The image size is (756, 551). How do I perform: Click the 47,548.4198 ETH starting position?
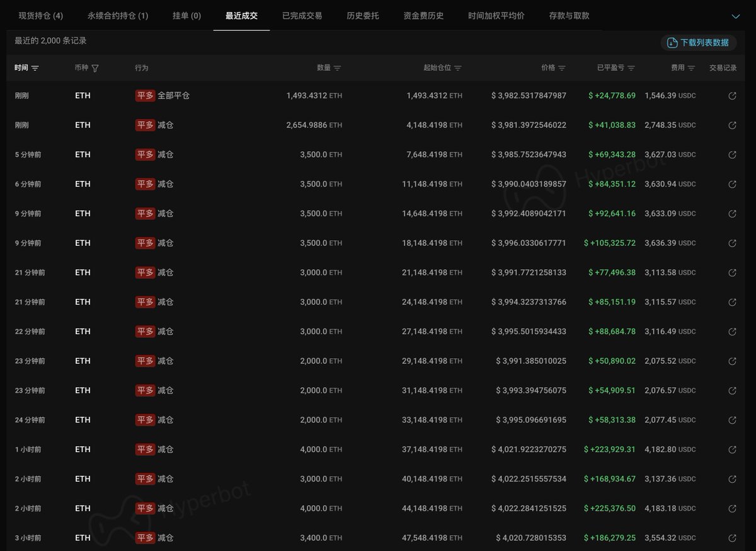click(x=432, y=538)
